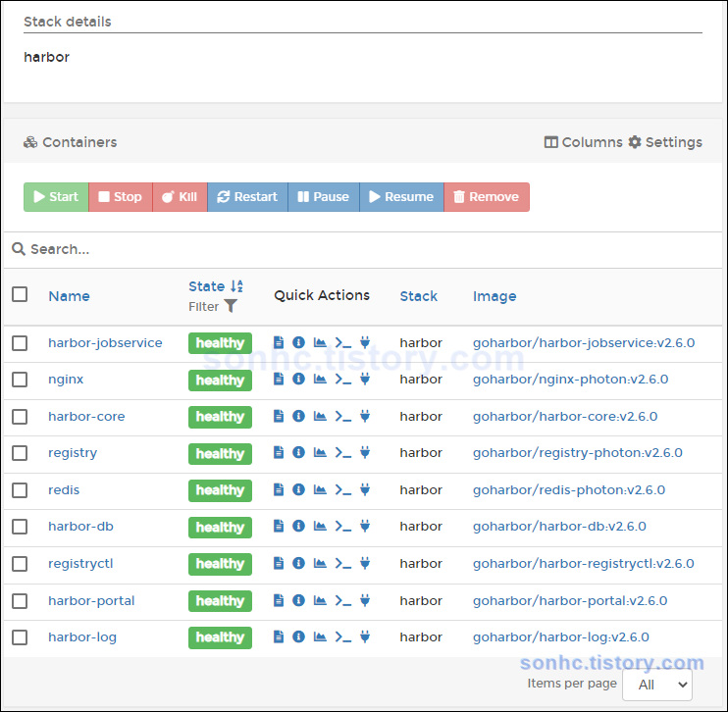The width and height of the screenshot is (728, 712).
Task: Open logs icon for harbor-portal row
Action: pos(279,600)
